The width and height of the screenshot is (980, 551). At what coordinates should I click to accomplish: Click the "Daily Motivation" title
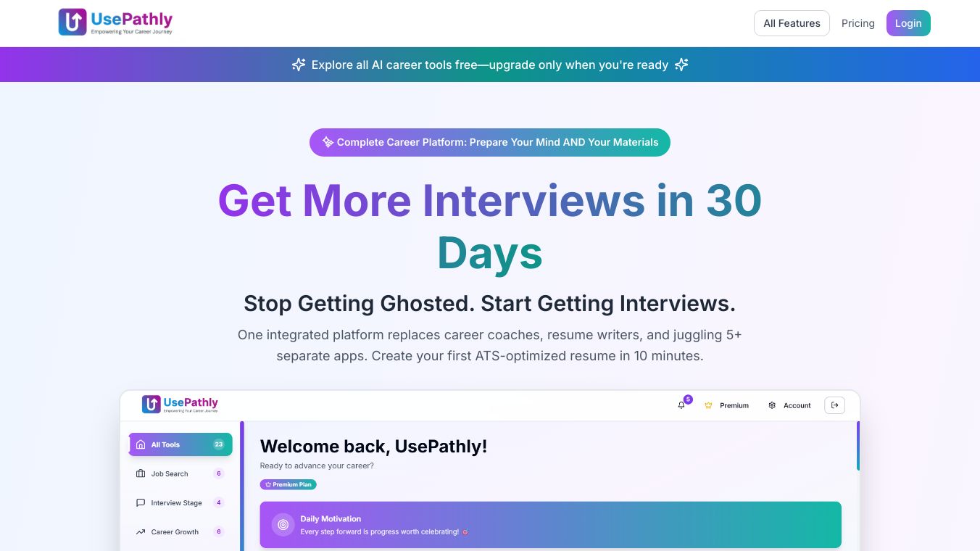click(x=331, y=519)
